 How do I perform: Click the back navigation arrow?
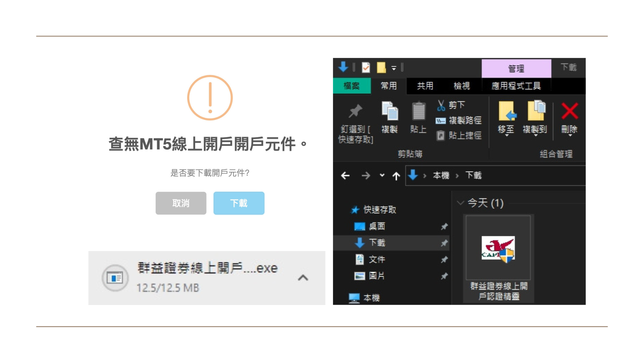(345, 175)
